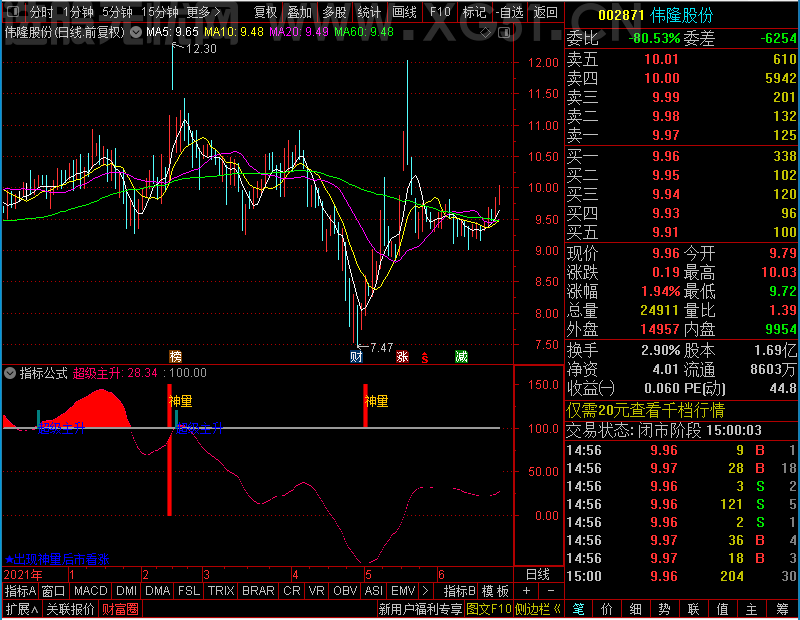Image resolution: width=800 pixels, height=620 pixels.
Task: Switch indicator to EMV
Action: click(x=403, y=591)
